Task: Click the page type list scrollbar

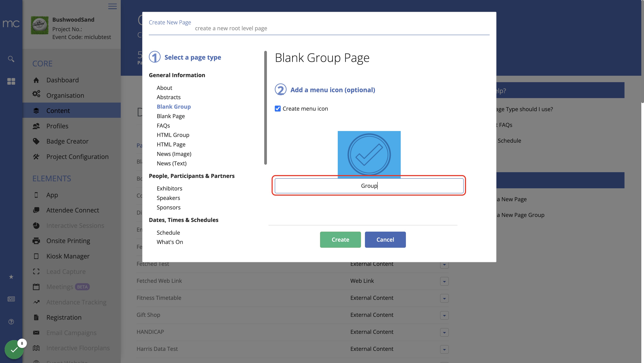Action: point(265,108)
